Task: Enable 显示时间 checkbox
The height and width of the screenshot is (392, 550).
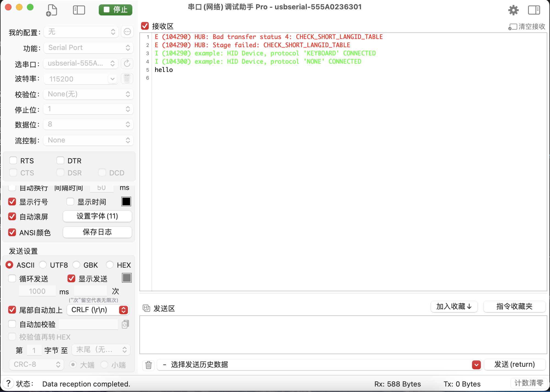Action: click(70, 202)
